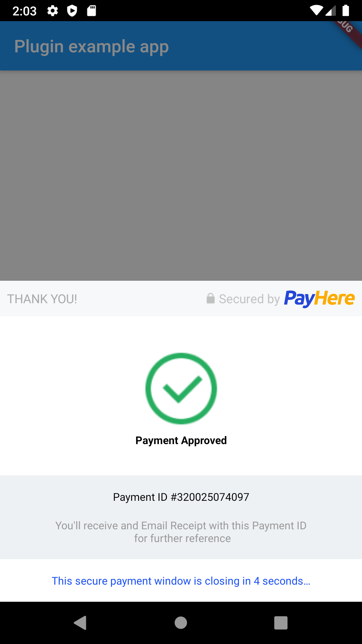Viewport: 362px width, 644px height.
Task: Tap the play shield icon in status bar
Action: [x=72, y=11]
